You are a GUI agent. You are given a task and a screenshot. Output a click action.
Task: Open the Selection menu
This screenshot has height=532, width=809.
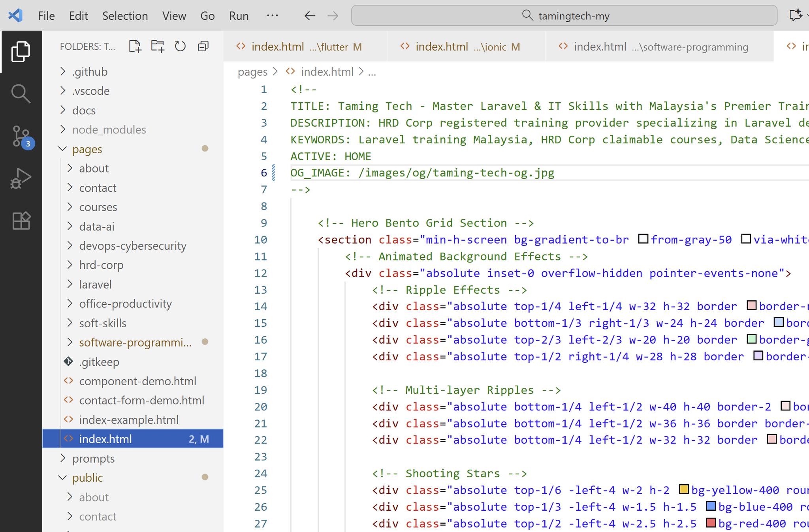pos(125,16)
